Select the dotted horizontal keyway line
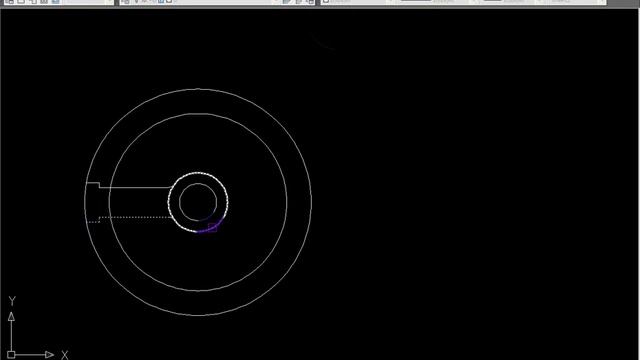 point(135,218)
